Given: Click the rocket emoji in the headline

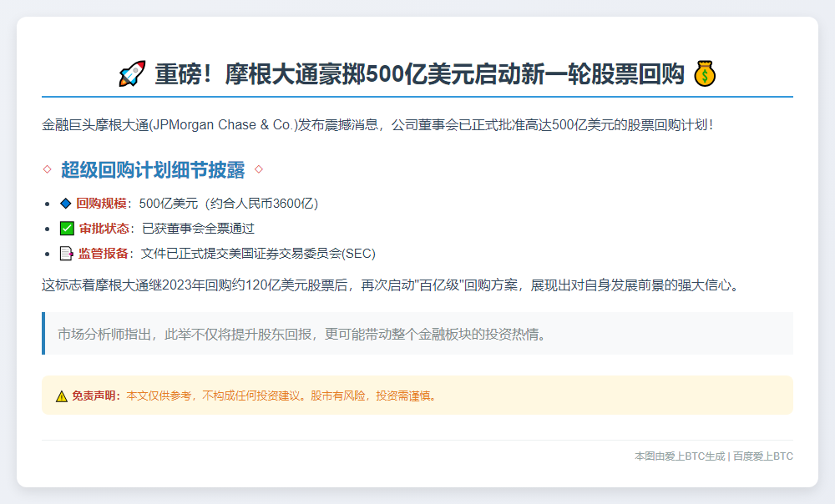Looking at the screenshot, I should (132, 73).
